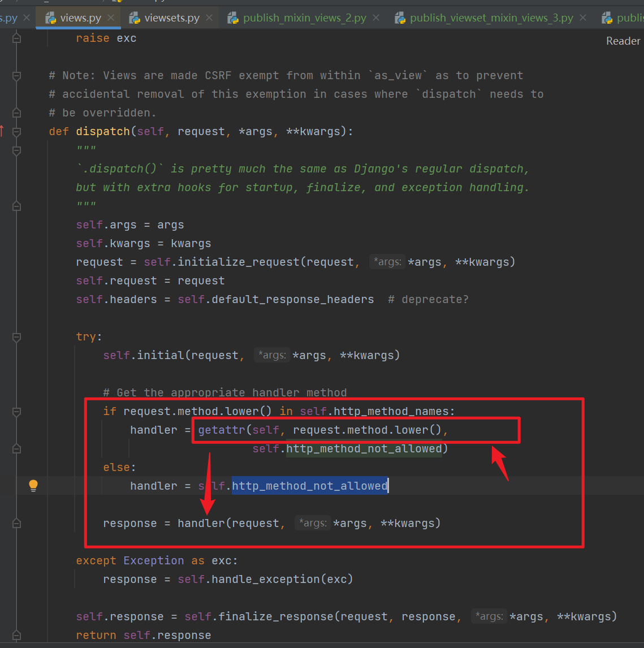The image size is (644, 648).
Task: Open the yellow lightbulb quick-fix icon
Action: [33, 485]
